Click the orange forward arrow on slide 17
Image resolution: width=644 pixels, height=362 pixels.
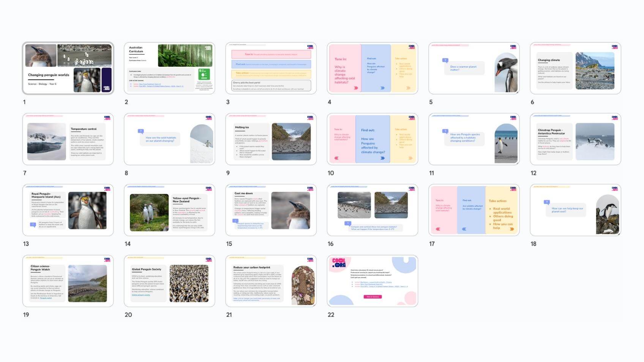point(512,229)
